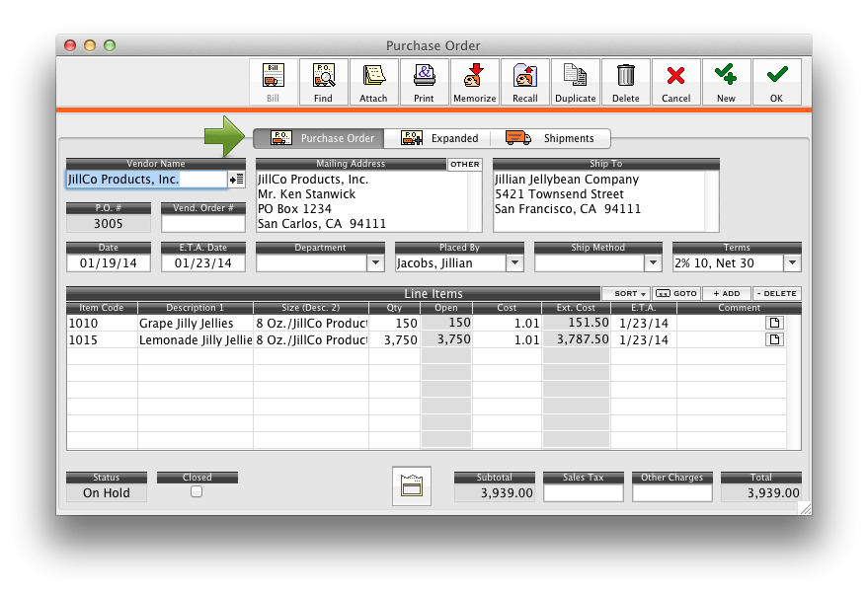The height and width of the screenshot is (593, 868).
Task: Click the On Hold status value
Action: (107, 493)
